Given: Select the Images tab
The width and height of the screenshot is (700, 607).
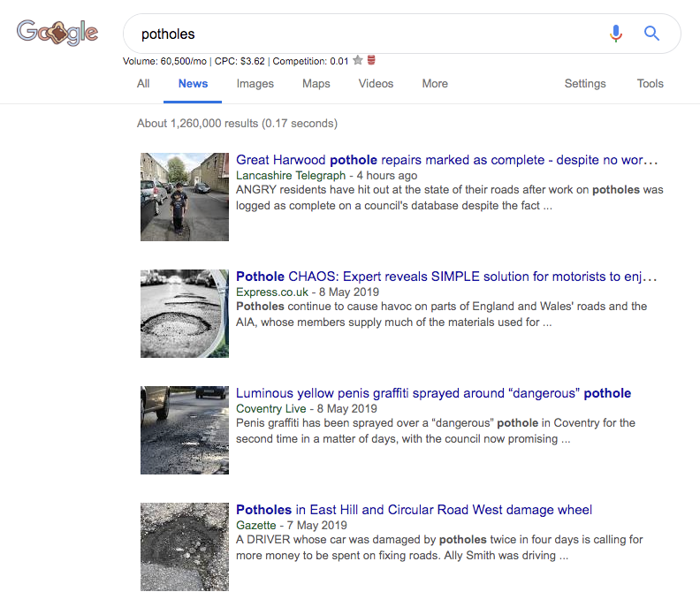Looking at the screenshot, I should [x=255, y=84].
